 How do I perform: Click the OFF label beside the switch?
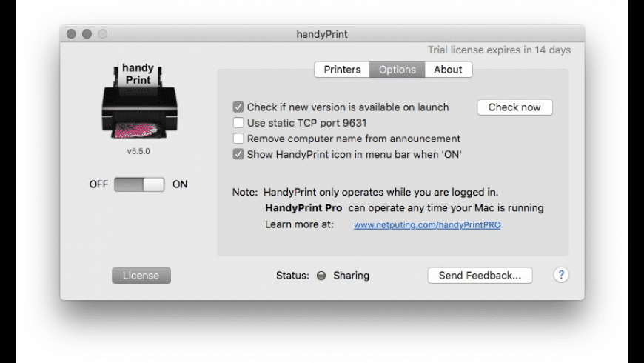point(98,184)
